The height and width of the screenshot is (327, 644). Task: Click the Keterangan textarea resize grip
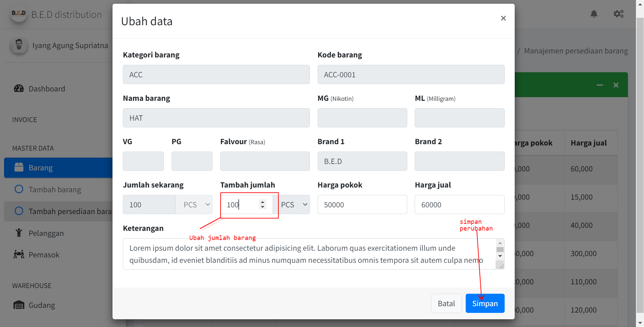[501, 266]
